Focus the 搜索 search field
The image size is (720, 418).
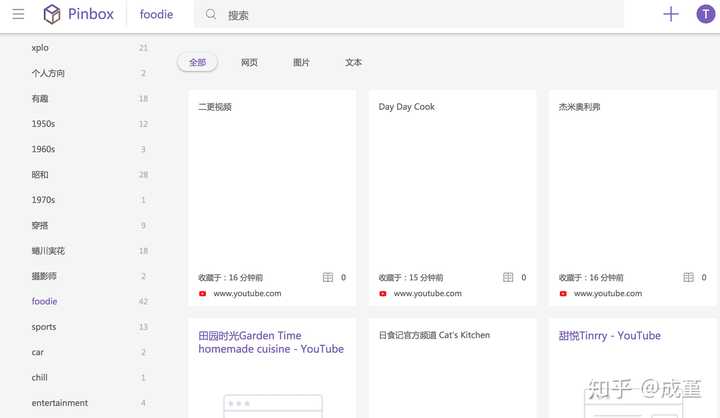409,15
